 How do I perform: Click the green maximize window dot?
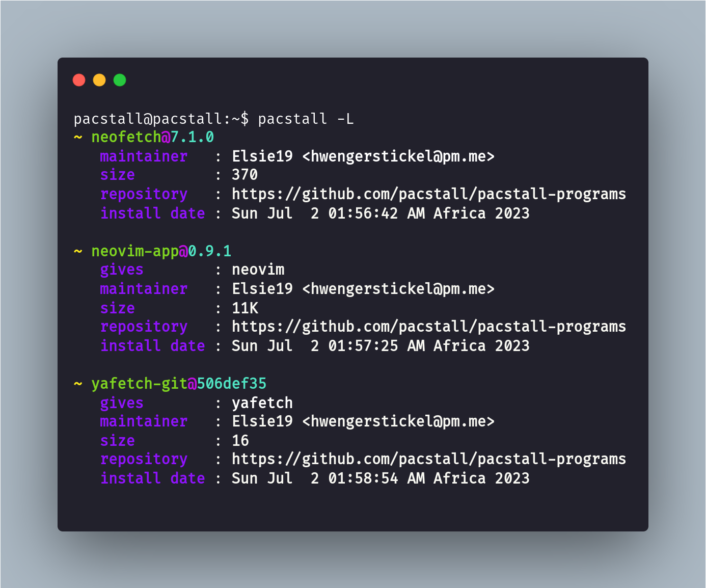tap(120, 80)
